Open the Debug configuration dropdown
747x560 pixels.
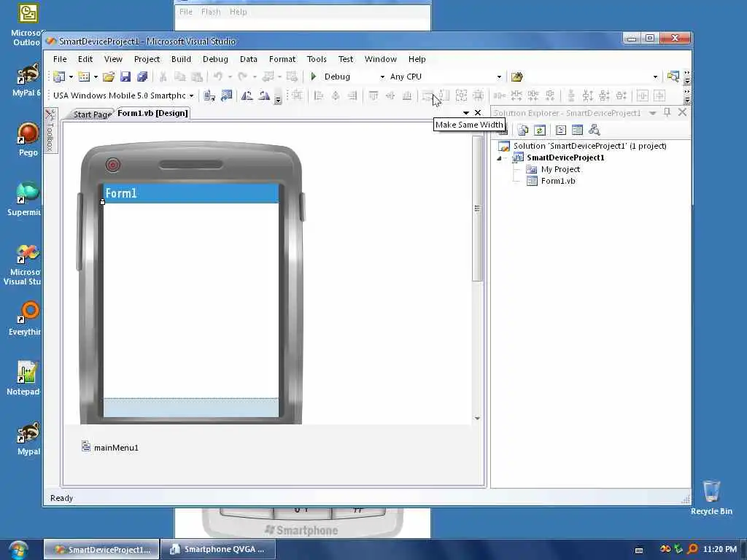pos(382,77)
